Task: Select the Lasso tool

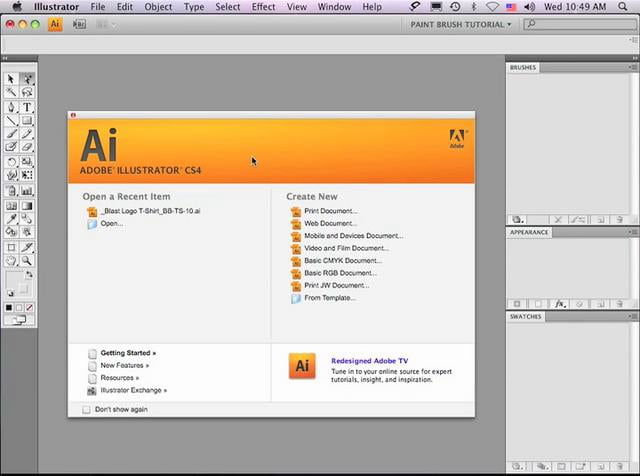Action: (x=27, y=92)
